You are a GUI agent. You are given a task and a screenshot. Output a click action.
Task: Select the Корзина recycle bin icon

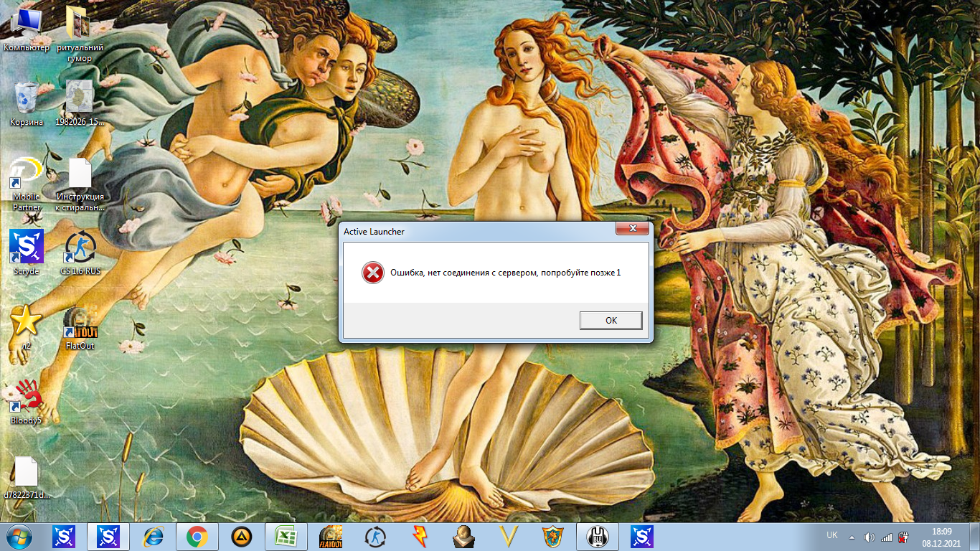click(x=27, y=102)
